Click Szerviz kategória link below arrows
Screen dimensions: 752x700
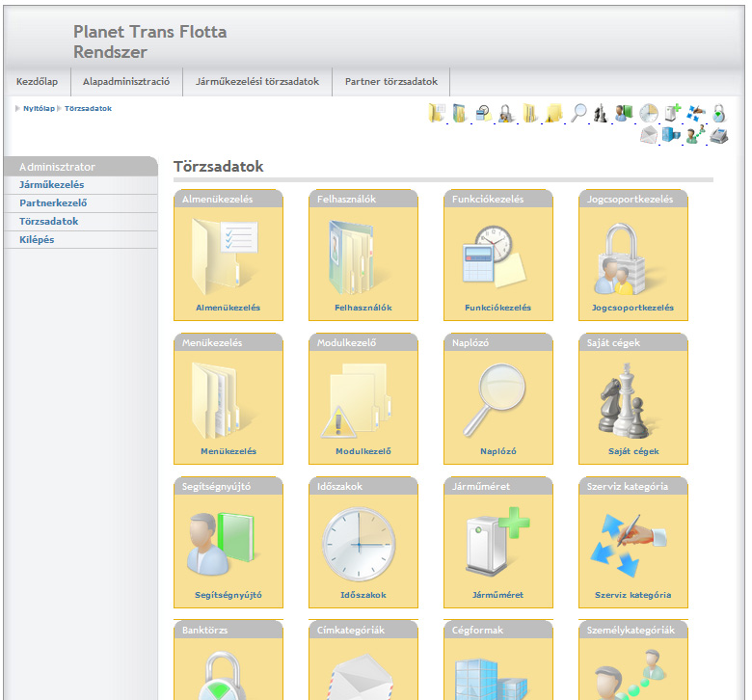633,595
